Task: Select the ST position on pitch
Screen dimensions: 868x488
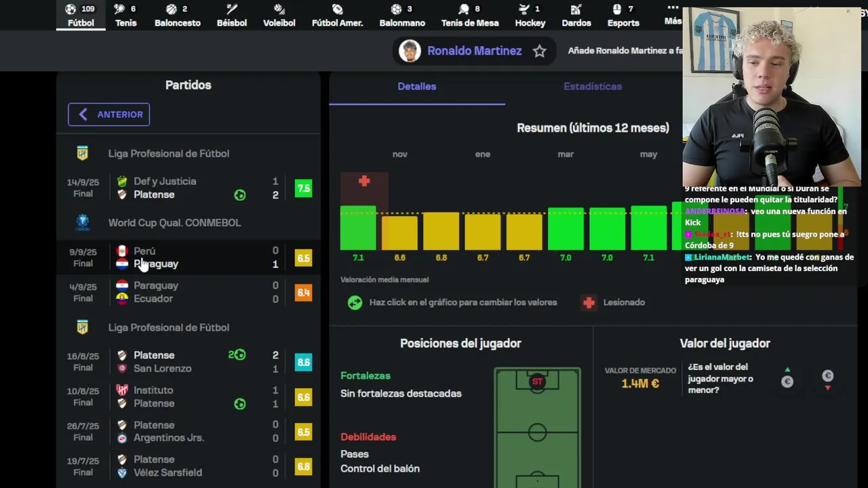Action: tap(537, 382)
